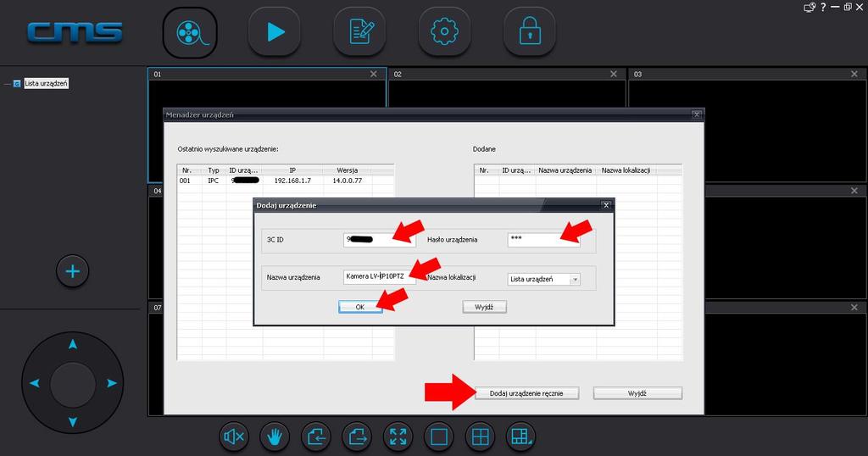This screenshot has width=868, height=456.
Task: Select Lista urządzeń in device tree
Action: pyautogui.click(x=47, y=84)
